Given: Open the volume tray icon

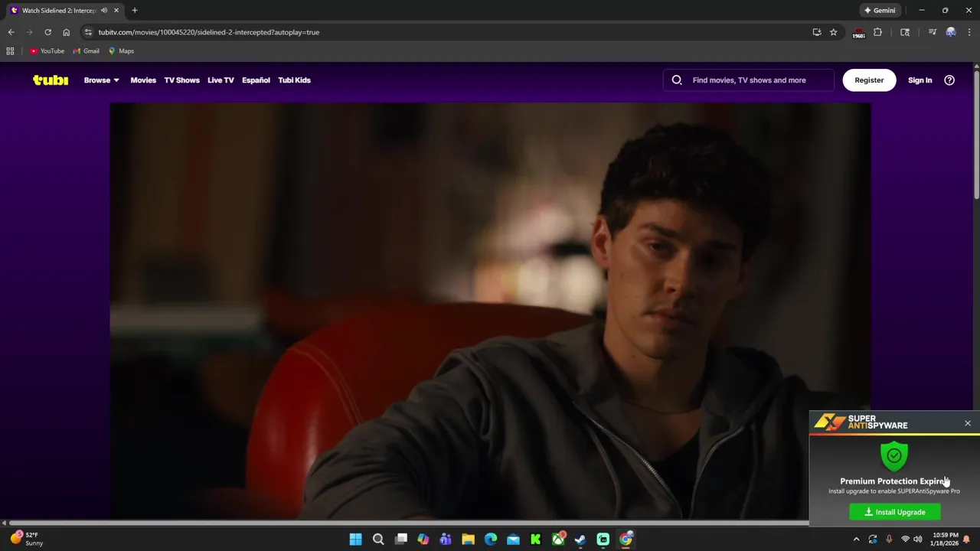Looking at the screenshot, I should (917, 540).
